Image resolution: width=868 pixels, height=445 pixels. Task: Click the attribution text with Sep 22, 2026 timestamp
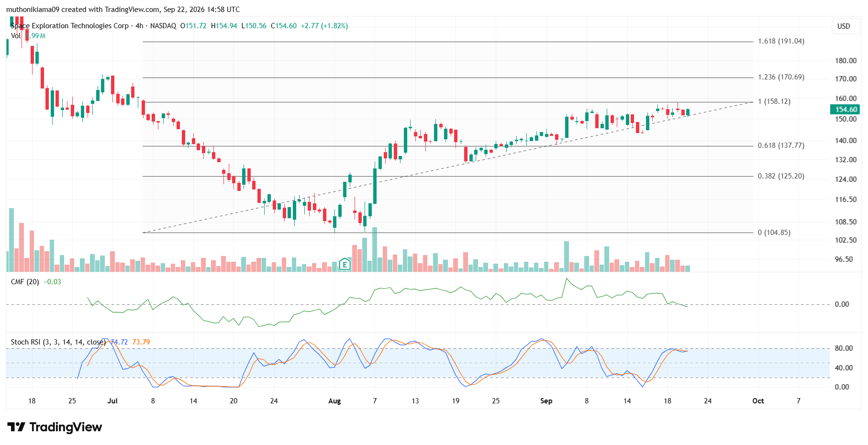[x=123, y=10]
